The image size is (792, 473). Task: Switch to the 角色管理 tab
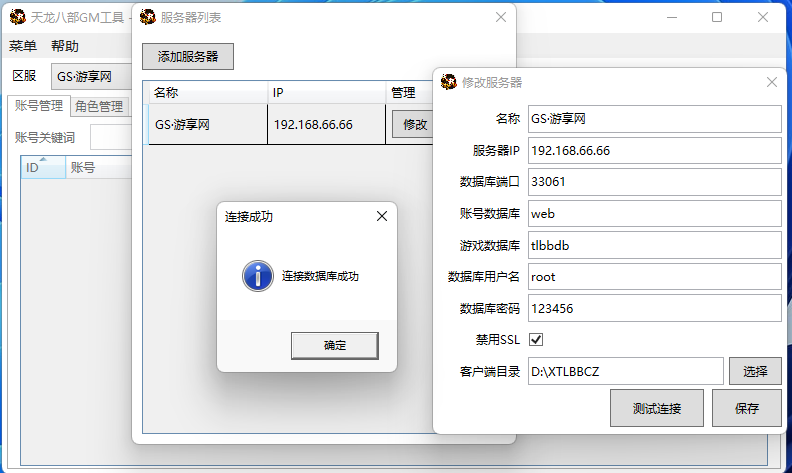point(98,106)
